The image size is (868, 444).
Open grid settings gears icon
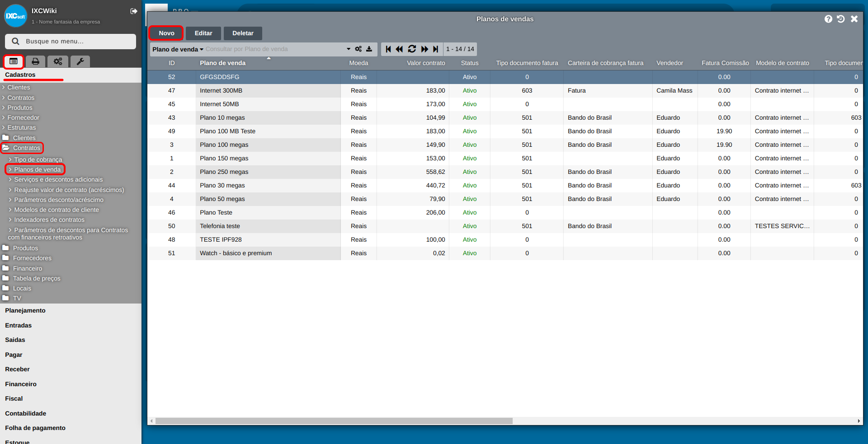358,49
